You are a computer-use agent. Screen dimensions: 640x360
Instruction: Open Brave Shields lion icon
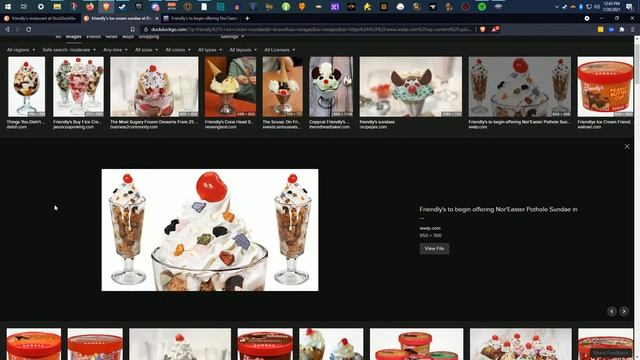point(483,29)
